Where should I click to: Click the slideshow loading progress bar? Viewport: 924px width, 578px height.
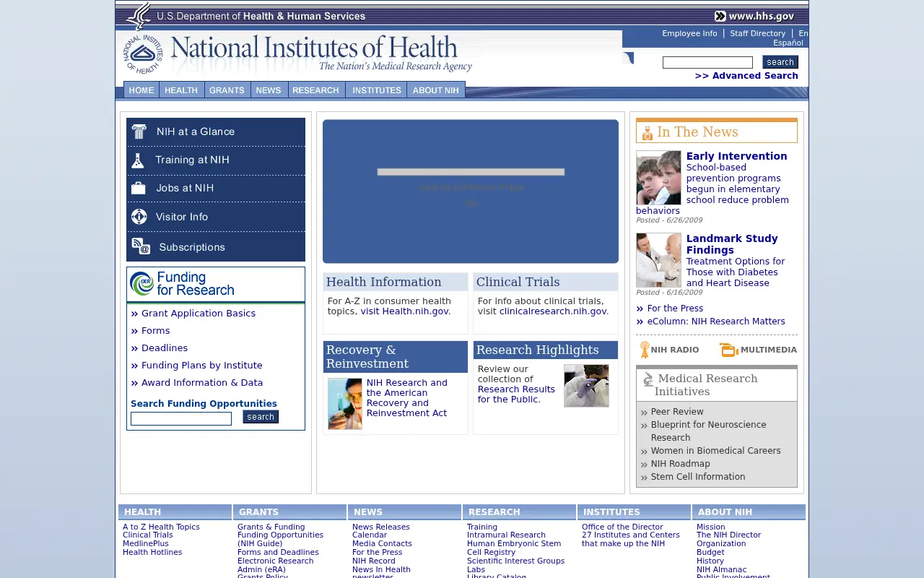[471, 172]
